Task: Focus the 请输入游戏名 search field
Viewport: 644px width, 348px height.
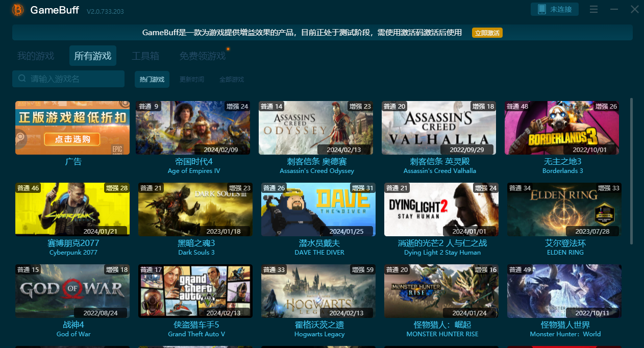Action: (x=68, y=79)
